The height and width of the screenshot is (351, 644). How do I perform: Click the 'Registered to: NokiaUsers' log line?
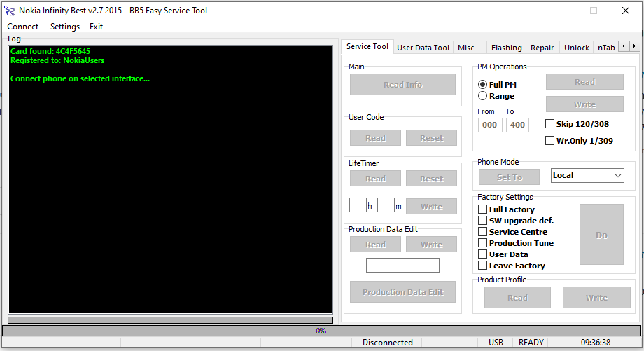[57, 60]
